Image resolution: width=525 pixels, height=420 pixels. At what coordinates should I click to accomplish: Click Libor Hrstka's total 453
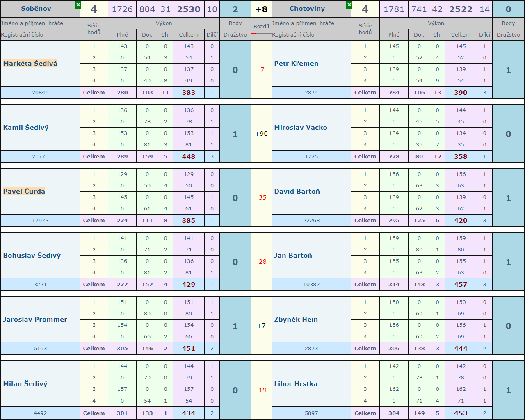[x=461, y=413]
